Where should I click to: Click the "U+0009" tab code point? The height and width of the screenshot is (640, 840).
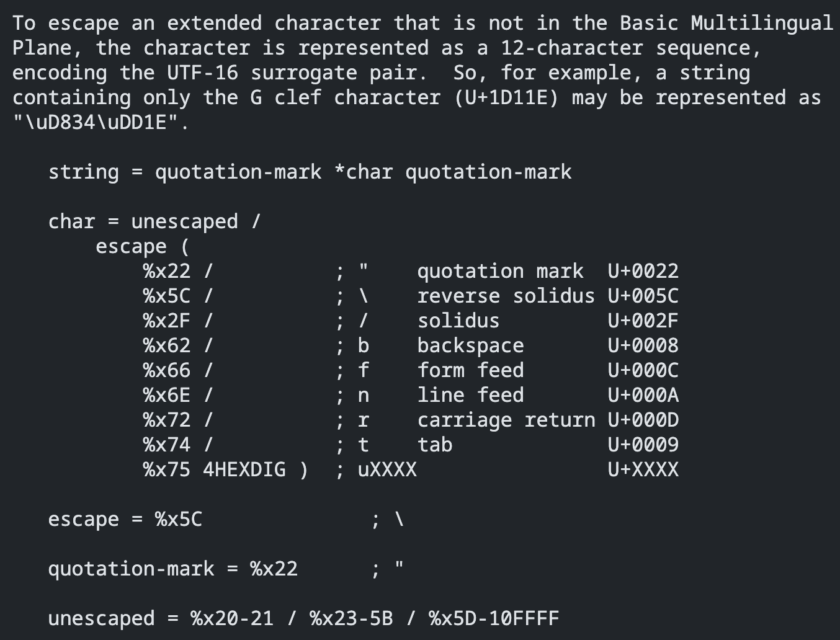pos(643,445)
